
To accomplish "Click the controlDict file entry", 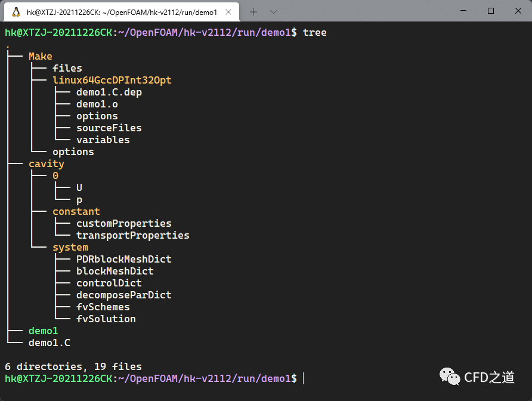I will (109, 283).
